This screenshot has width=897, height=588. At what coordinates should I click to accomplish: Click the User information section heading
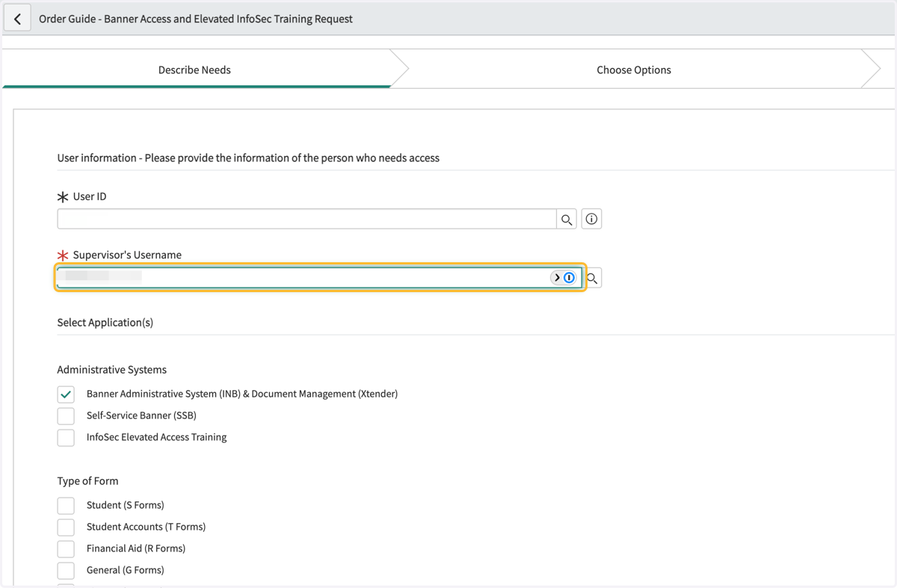point(248,158)
